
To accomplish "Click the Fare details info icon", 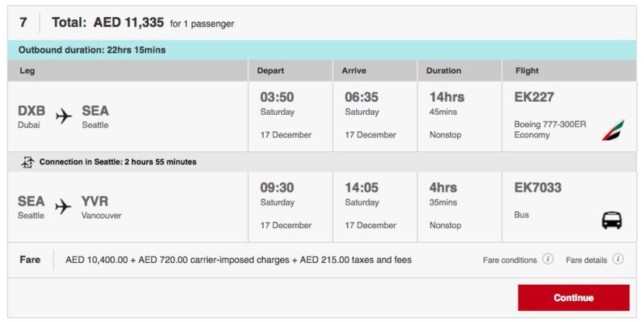I will click(x=618, y=259).
